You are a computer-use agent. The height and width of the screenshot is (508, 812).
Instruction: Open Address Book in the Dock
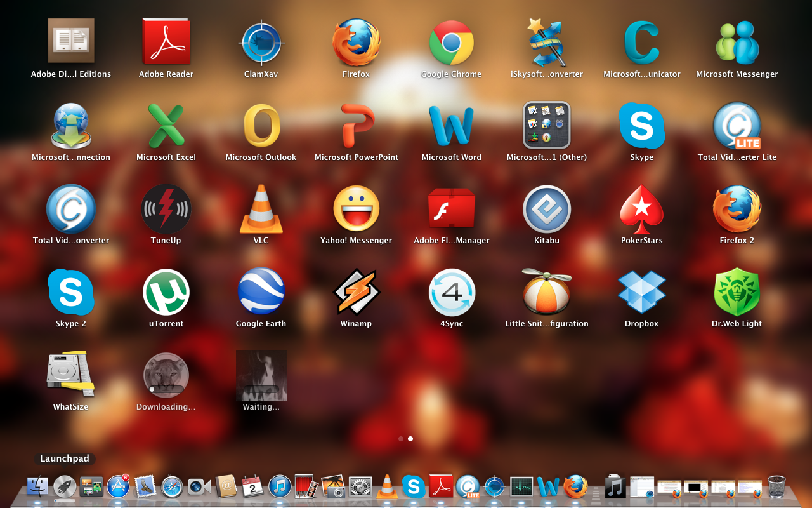pos(226,487)
